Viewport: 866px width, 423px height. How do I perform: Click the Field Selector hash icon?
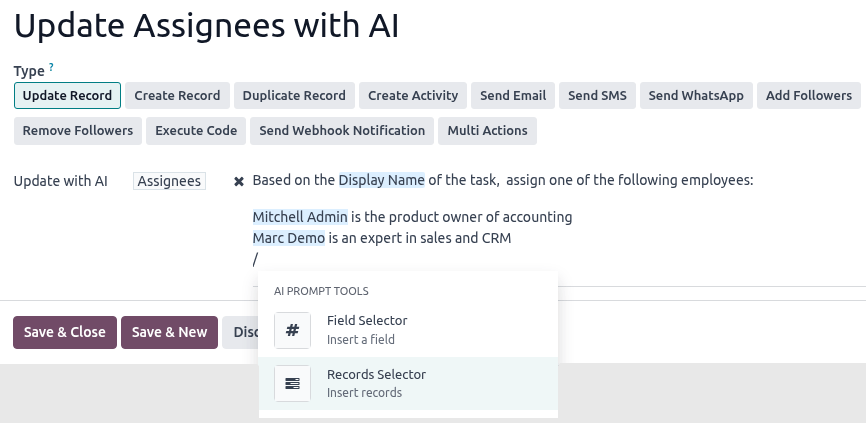(x=292, y=330)
